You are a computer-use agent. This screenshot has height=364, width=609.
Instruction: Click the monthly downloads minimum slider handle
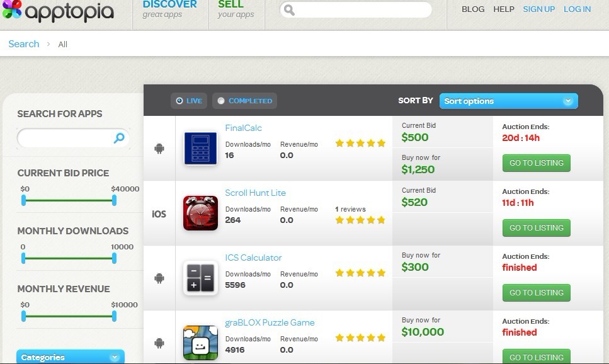24,258
